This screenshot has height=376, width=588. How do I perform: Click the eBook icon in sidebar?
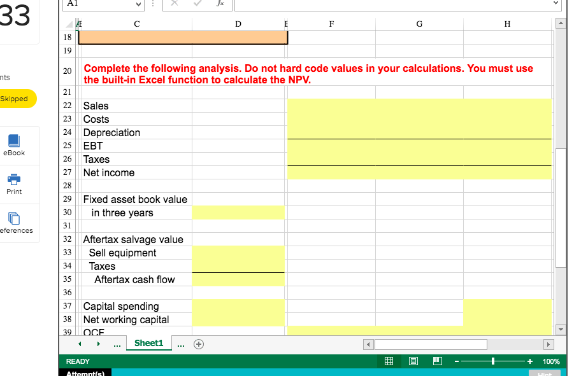14,144
